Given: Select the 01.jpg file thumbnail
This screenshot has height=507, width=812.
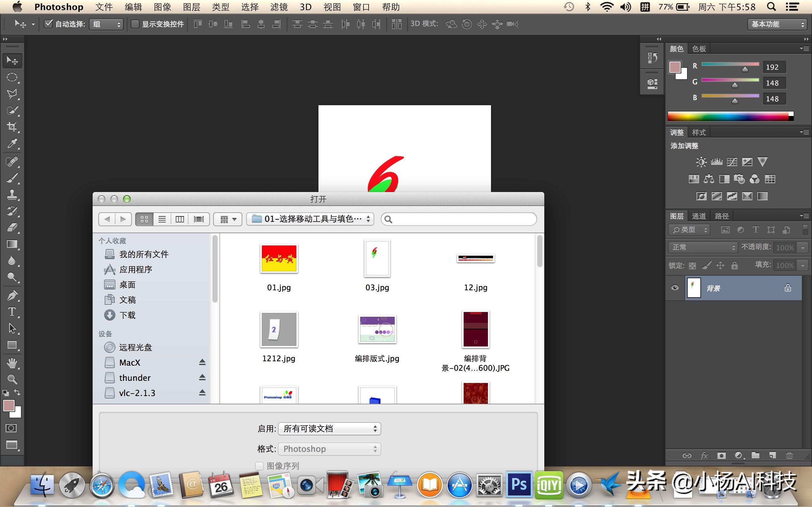Looking at the screenshot, I should (x=279, y=259).
